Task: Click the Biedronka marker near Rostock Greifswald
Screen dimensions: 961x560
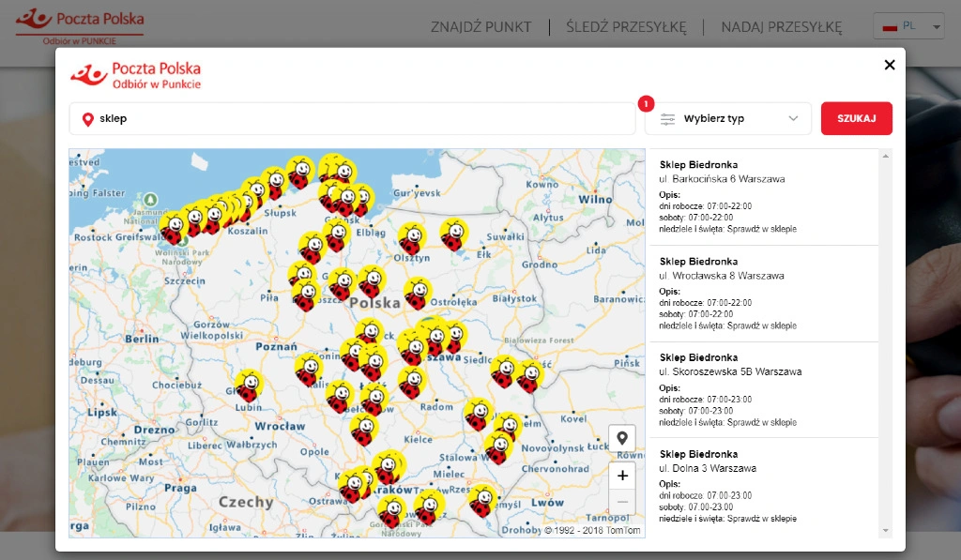Action: click(174, 229)
